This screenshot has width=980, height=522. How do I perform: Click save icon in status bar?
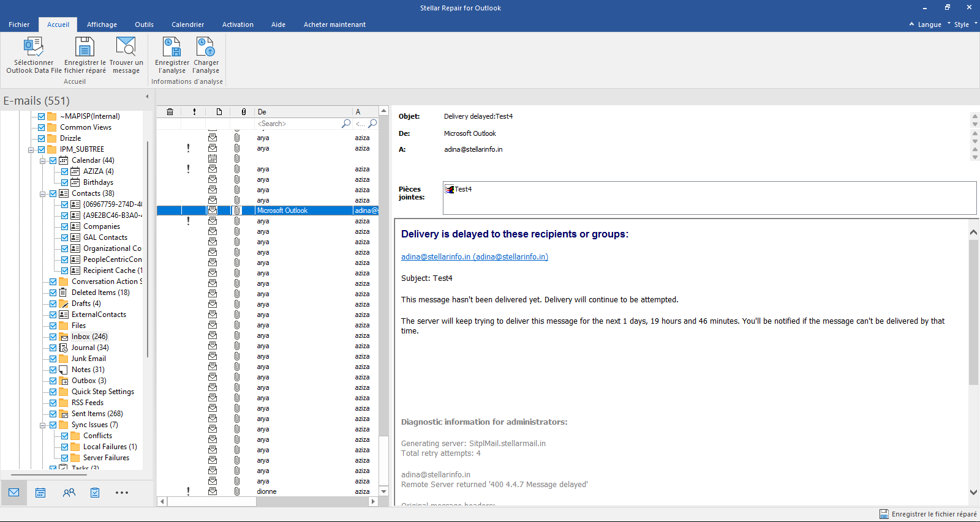click(884, 514)
